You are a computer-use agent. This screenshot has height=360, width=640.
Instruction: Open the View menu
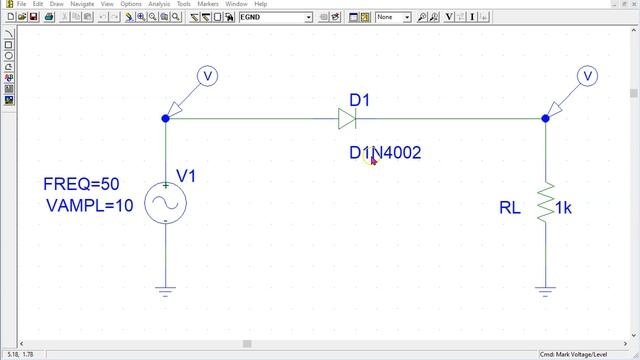tap(107, 4)
